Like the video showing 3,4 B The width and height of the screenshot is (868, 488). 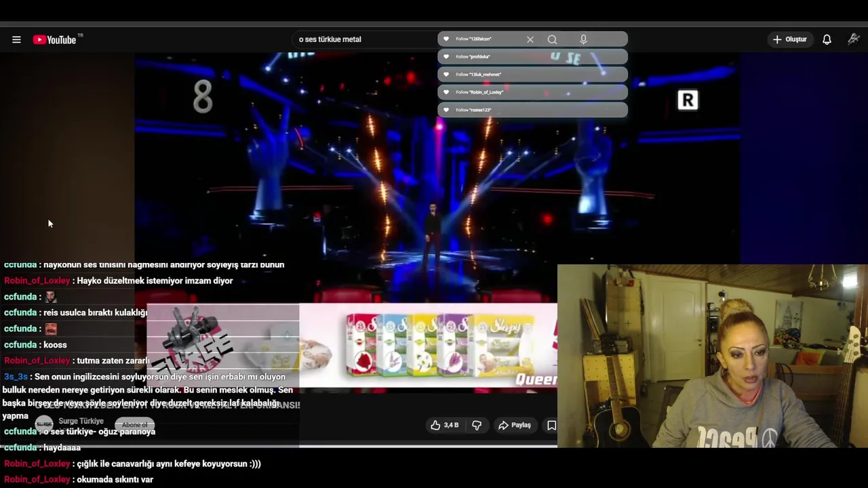tap(444, 425)
